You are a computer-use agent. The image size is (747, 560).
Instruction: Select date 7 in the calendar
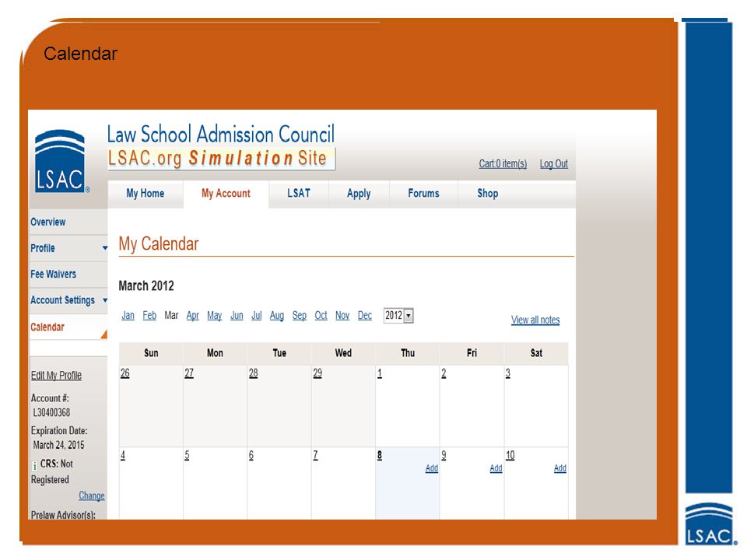click(315, 455)
